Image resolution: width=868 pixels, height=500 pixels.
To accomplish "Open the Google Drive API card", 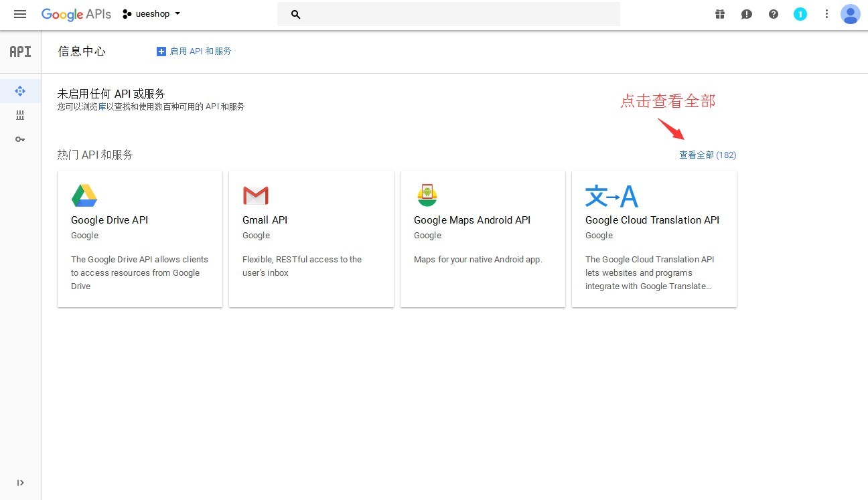I will coord(140,239).
